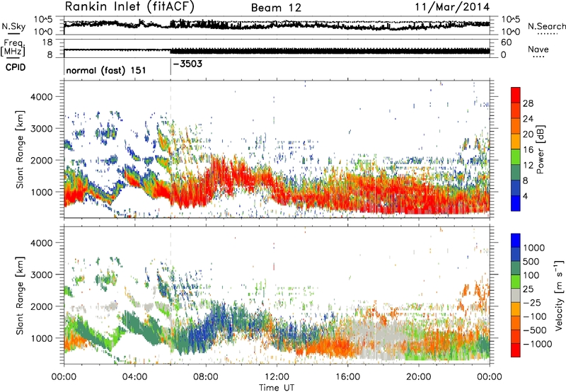566x392 pixels.
Task: Click the "Velocity [m s-1]" colorbar title
Action: click(559, 295)
